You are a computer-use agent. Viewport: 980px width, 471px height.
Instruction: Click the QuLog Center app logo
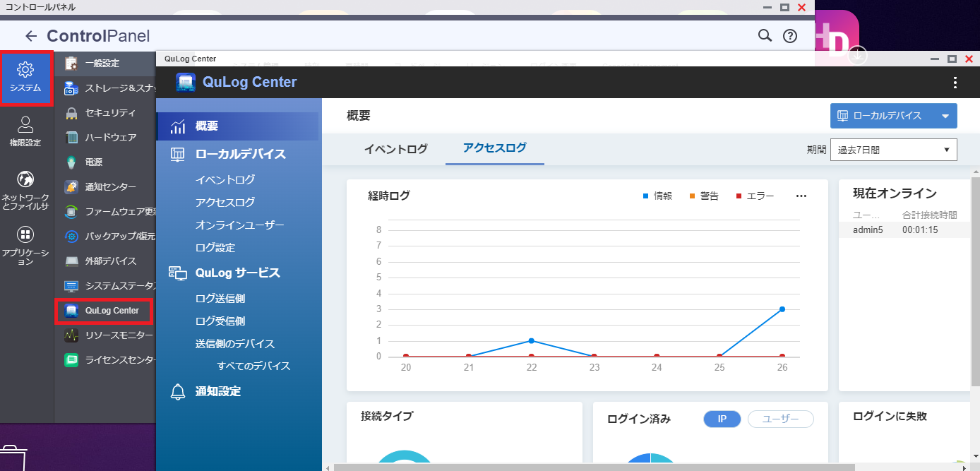coord(186,83)
